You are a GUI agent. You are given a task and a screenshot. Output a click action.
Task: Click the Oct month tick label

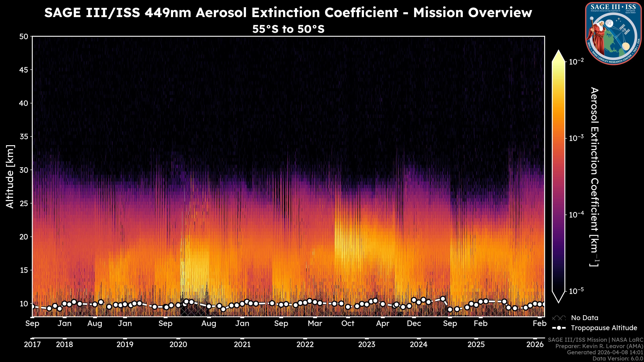pyautogui.click(x=348, y=323)
